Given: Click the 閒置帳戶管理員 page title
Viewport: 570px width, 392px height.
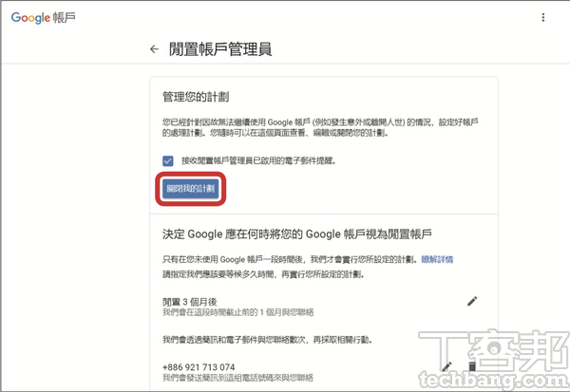Looking at the screenshot, I should pos(220,49).
